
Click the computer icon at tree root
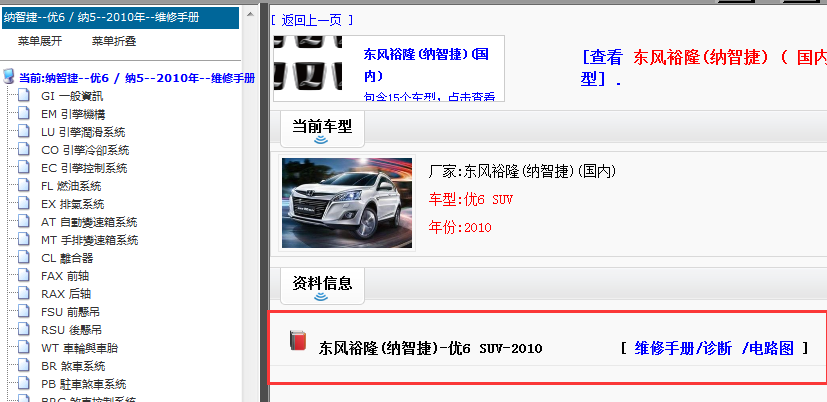(x=9, y=77)
